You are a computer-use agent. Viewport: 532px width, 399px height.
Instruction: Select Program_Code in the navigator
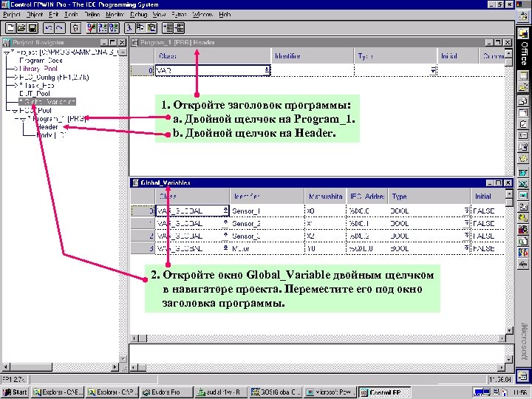tap(41, 61)
